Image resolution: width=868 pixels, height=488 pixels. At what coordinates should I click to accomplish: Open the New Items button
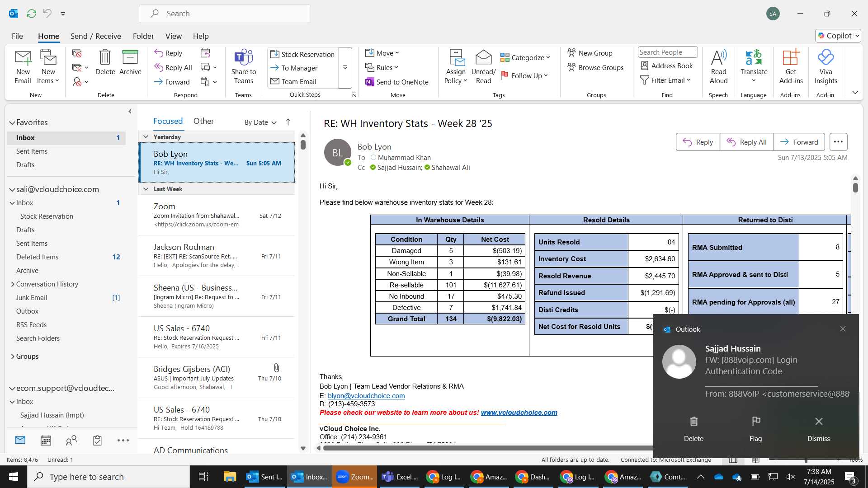[48, 66]
